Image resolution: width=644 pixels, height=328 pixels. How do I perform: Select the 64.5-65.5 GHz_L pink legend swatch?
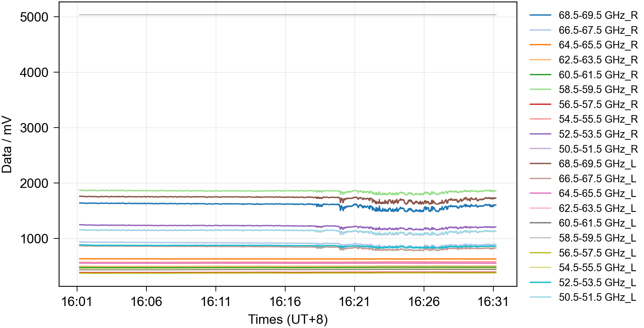(x=540, y=193)
